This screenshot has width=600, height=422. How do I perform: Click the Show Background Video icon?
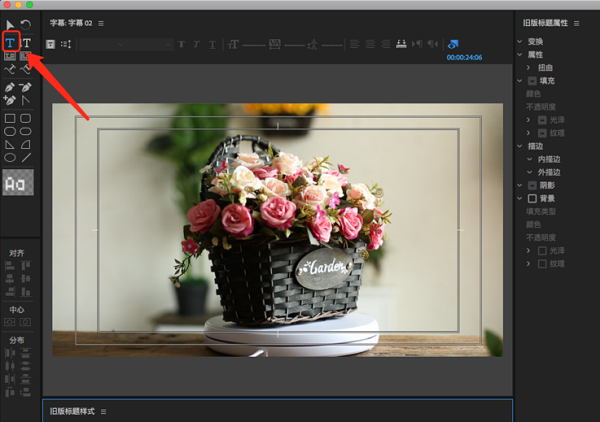[452, 43]
